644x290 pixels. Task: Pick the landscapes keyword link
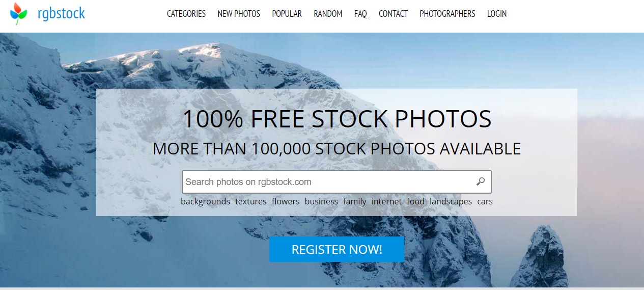pyautogui.click(x=451, y=201)
